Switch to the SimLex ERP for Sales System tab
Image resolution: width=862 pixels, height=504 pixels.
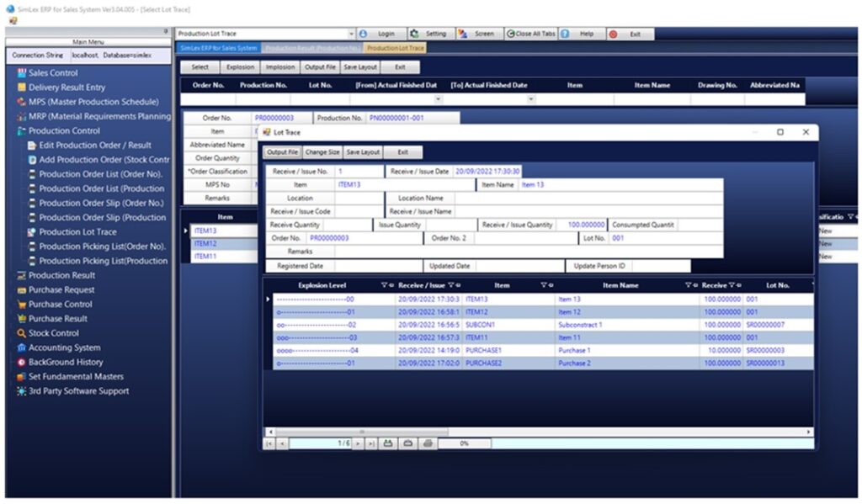(216, 49)
